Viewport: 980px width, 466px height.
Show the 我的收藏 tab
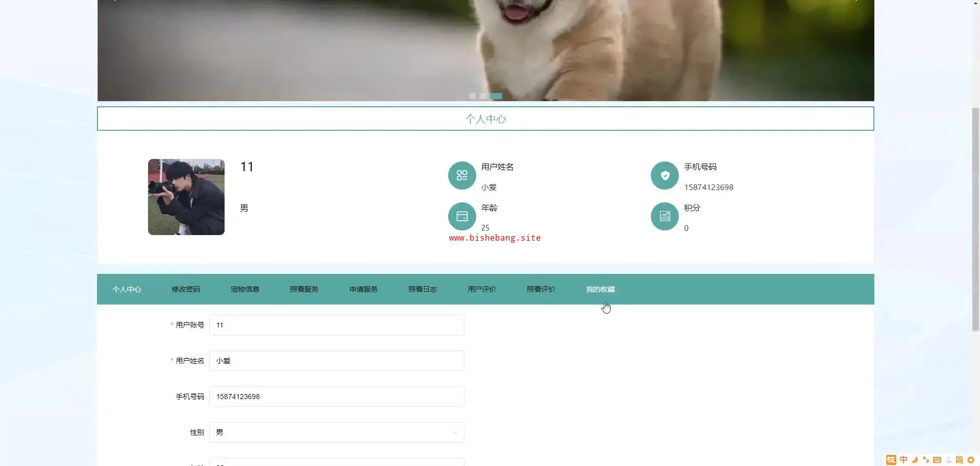(600, 289)
